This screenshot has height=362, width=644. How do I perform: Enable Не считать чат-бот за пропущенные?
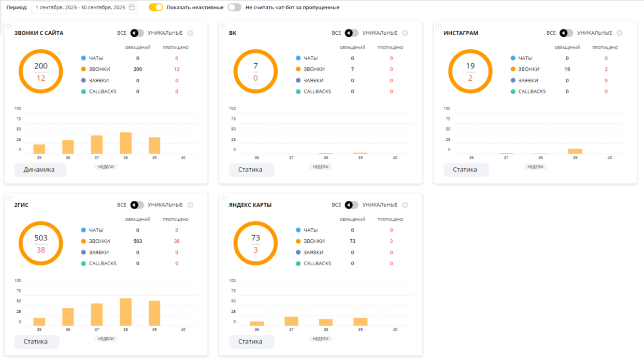(x=235, y=7)
